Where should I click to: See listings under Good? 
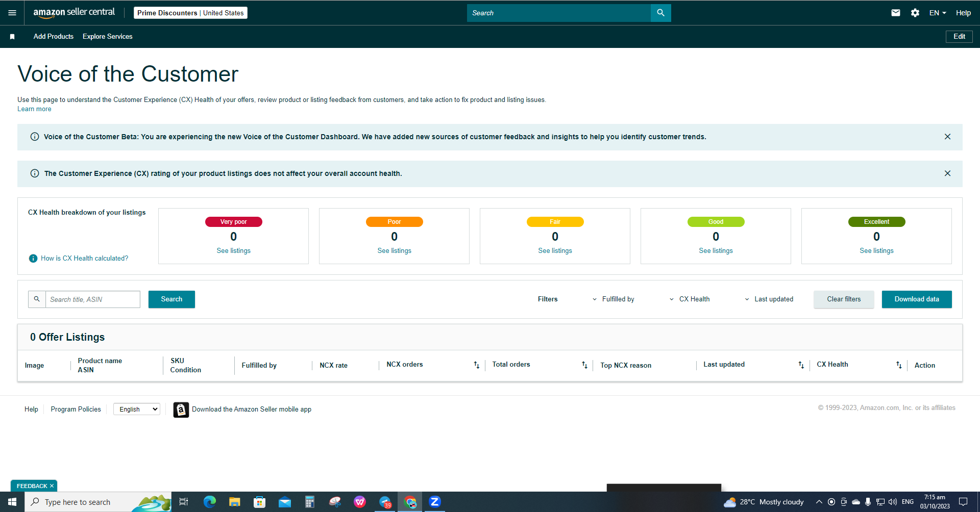(716, 251)
